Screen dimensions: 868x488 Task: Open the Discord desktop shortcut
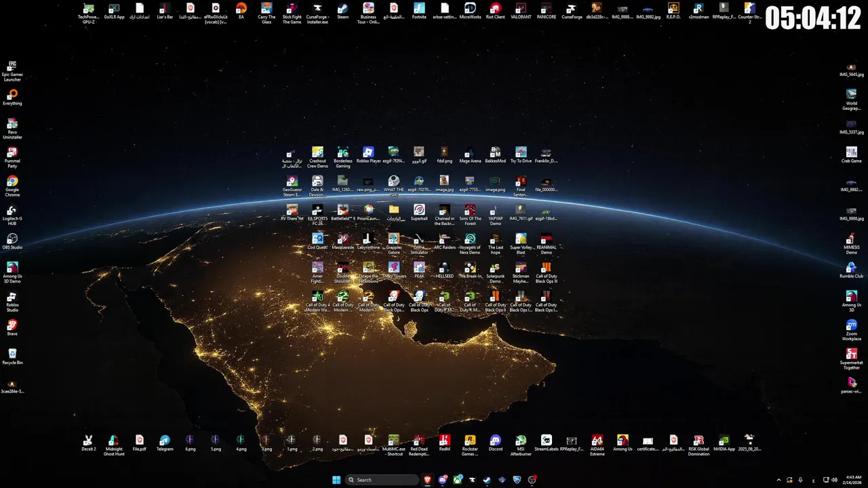coord(496,443)
